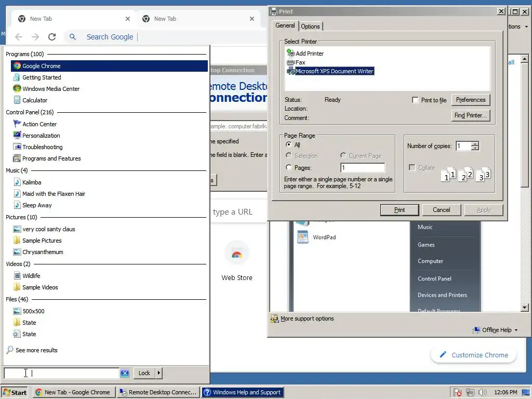Click Customize Chrome button
This screenshot has height=399, width=532.
(473, 355)
